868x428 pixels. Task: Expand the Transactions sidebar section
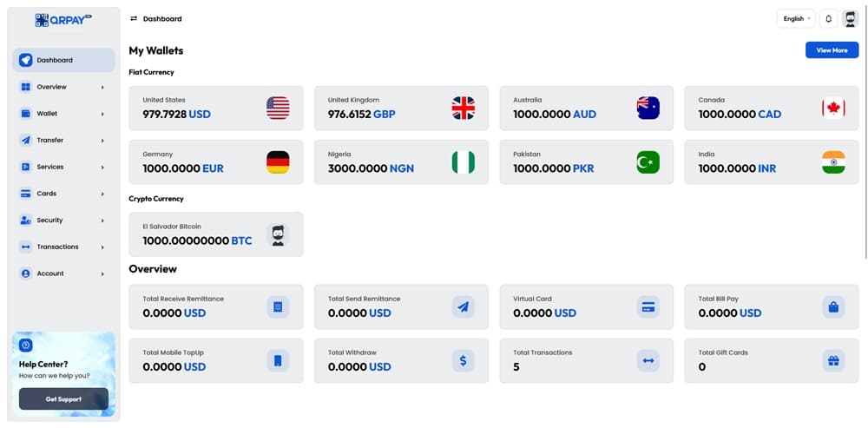pos(63,247)
